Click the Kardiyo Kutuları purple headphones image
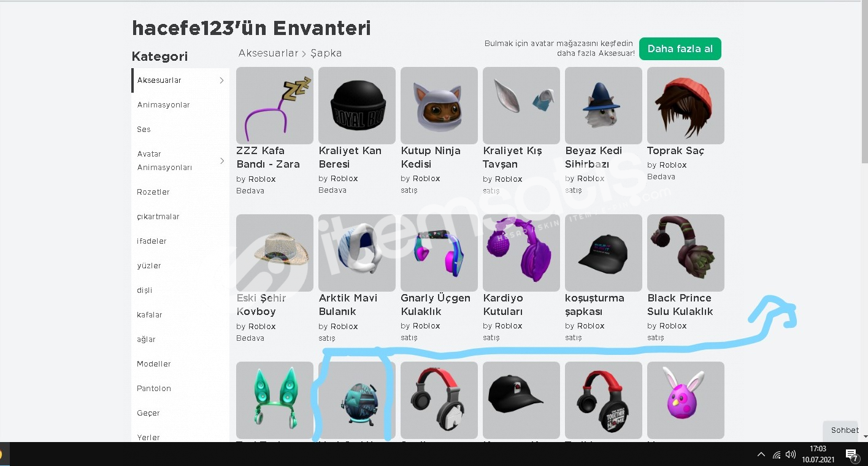The height and width of the screenshot is (466, 868). point(521,253)
